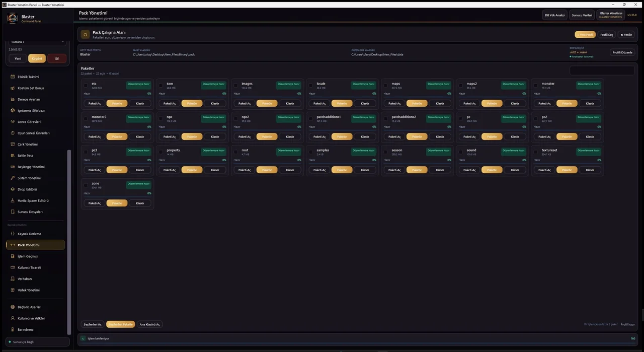Screen dimensions: 644x352
Task: Open DB Yük Analizi in the header
Action: tap(554, 15)
